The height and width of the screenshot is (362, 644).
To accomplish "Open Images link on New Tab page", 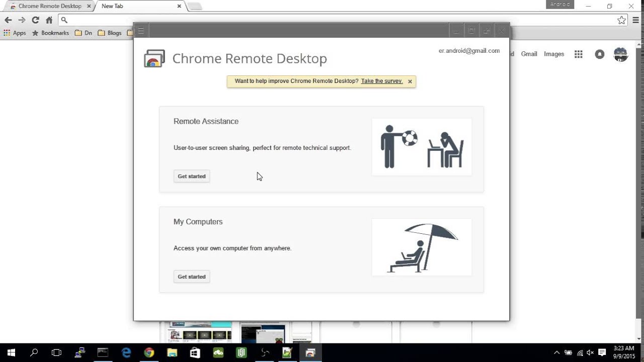I will coord(554,54).
